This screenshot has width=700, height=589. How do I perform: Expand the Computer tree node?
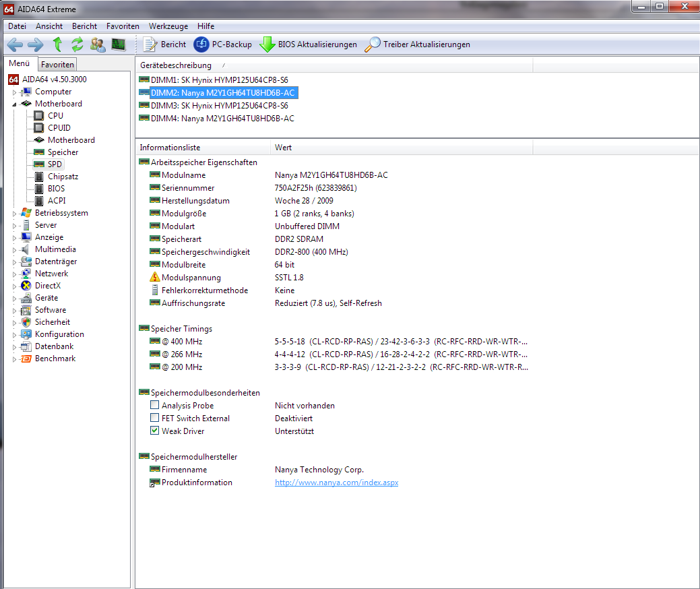click(x=14, y=92)
